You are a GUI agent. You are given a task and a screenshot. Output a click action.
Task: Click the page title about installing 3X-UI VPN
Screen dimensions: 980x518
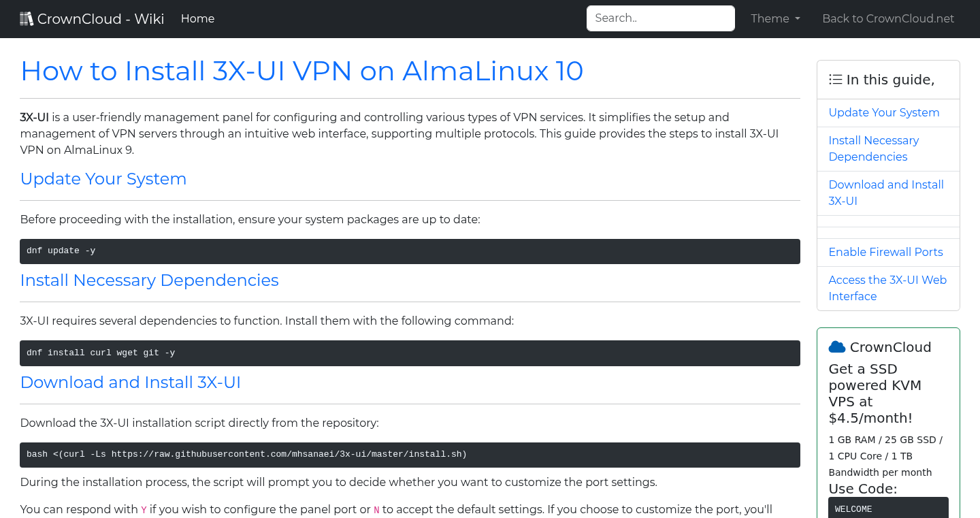(x=301, y=71)
